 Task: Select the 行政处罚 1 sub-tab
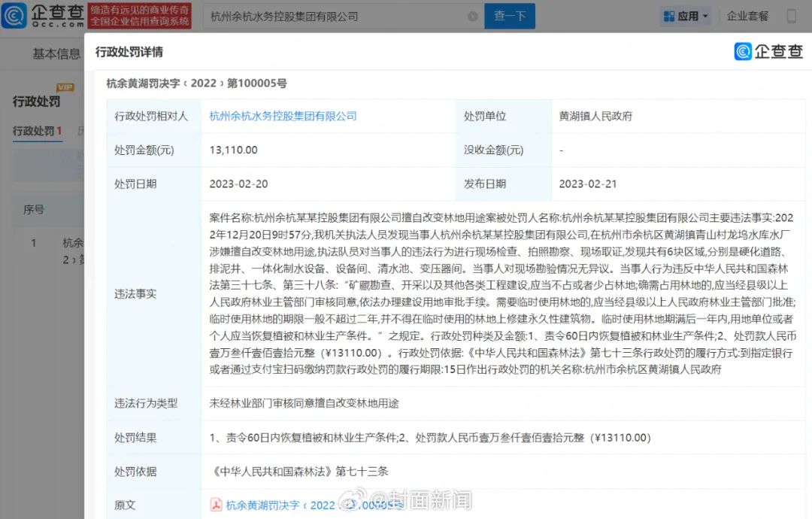[37, 131]
